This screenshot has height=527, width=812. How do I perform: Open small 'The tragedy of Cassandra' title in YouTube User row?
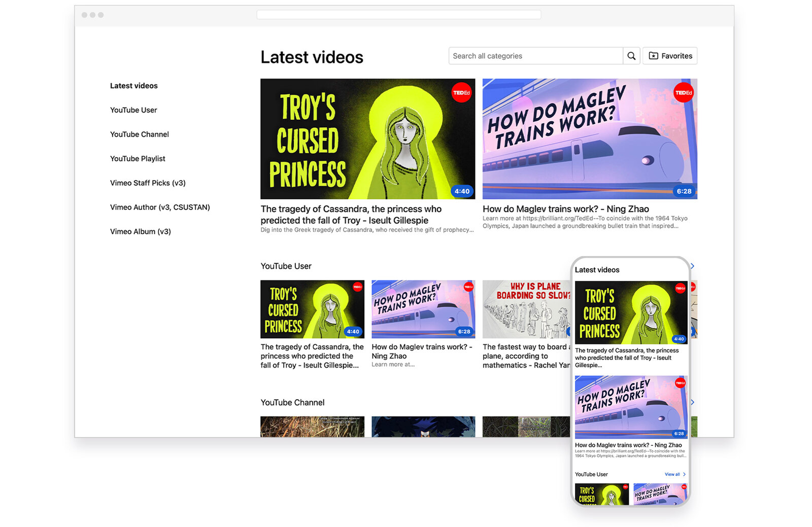click(x=312, y=356)
